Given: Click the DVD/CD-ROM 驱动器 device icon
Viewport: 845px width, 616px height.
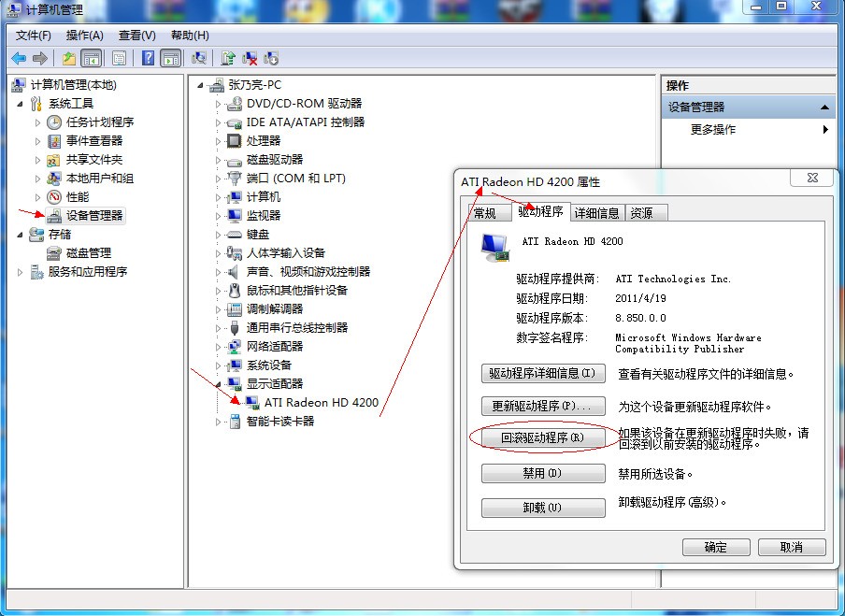Looking at the screenshot, I should 234,104.
